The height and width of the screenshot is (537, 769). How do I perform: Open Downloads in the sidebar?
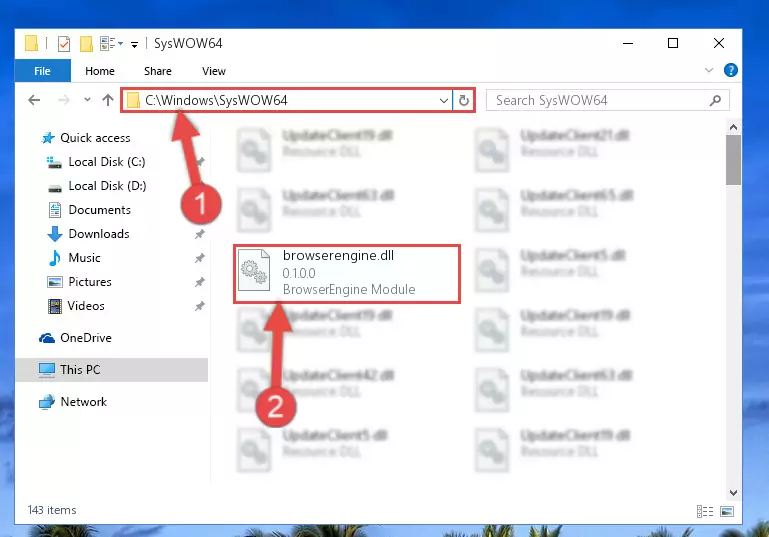click(x=99, y=234)
